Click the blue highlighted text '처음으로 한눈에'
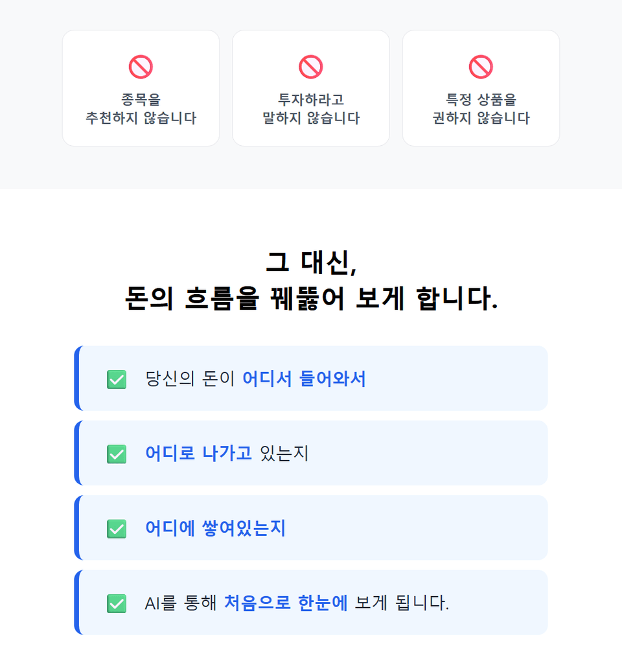This screenshot has width=622, height=672. 286,603
